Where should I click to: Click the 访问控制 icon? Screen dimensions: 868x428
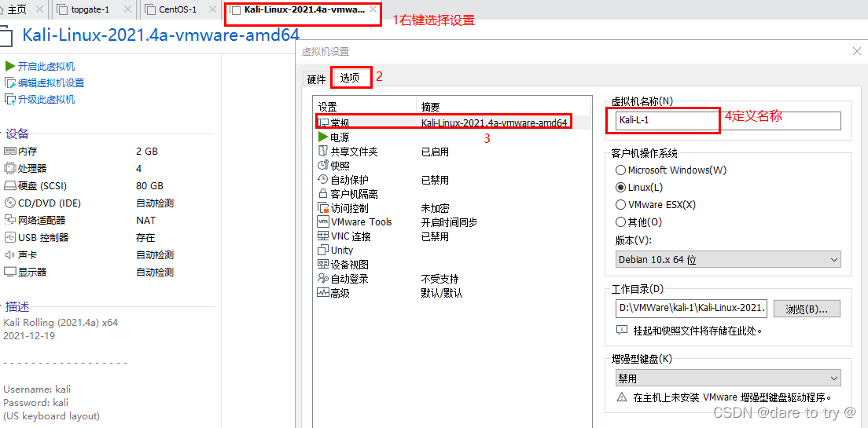click(x=323, y=208)
